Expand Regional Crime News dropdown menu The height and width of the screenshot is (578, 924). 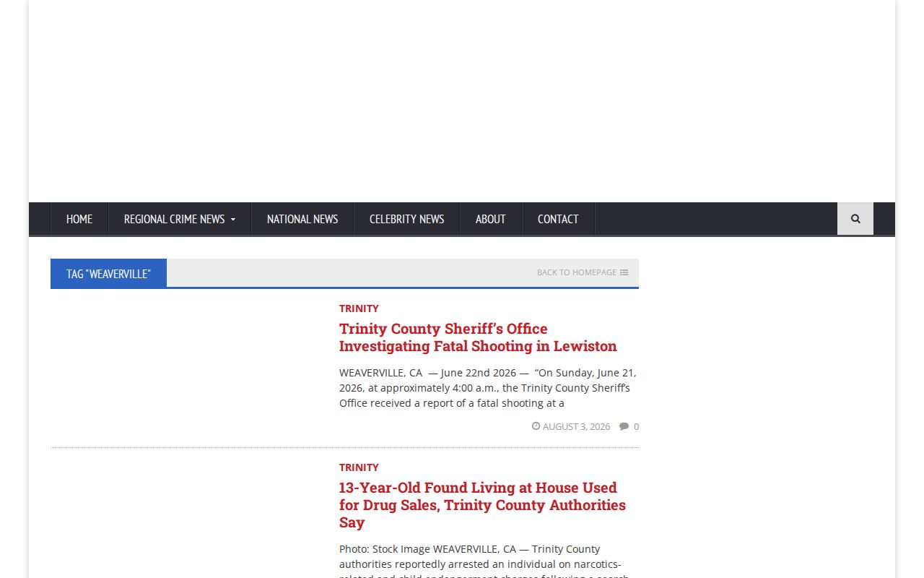click(x=180, y=219)
